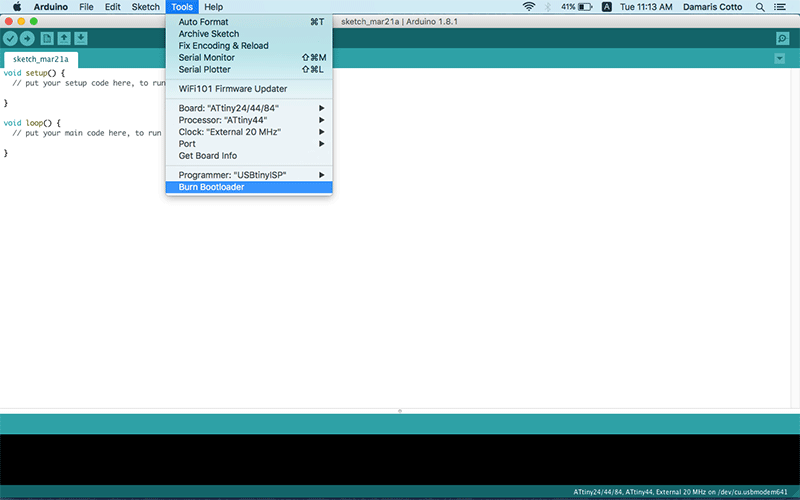
Task: Open Serial Monitor magnifier icon in toolbar
Action: (x=782, y=38)
